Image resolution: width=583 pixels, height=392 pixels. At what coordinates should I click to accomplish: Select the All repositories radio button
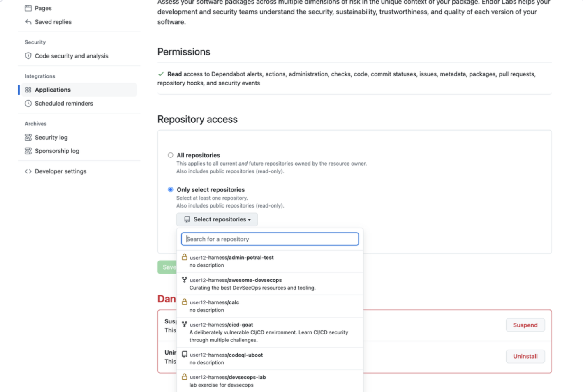(171, 155)
